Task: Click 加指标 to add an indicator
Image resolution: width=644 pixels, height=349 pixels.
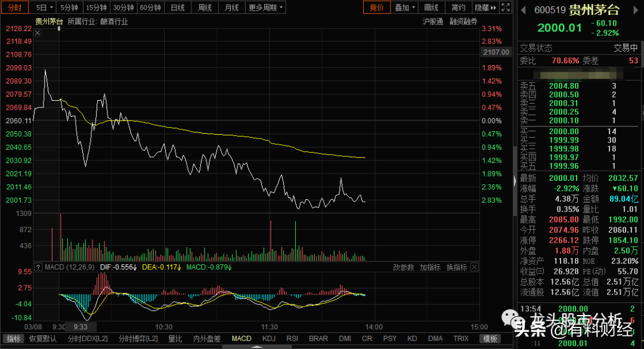Action: coord(430,267)
